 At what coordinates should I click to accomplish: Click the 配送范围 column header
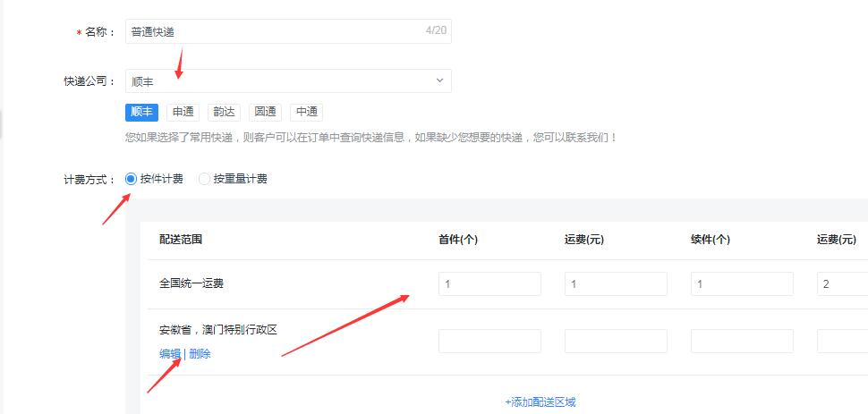(x=181, y=240)
